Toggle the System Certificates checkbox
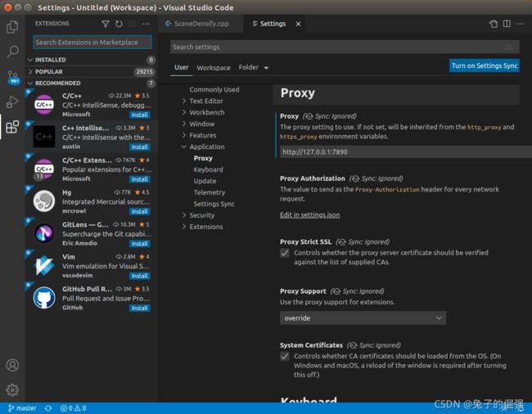This screenshot has width=532, height=414. (x=285, y=357)
